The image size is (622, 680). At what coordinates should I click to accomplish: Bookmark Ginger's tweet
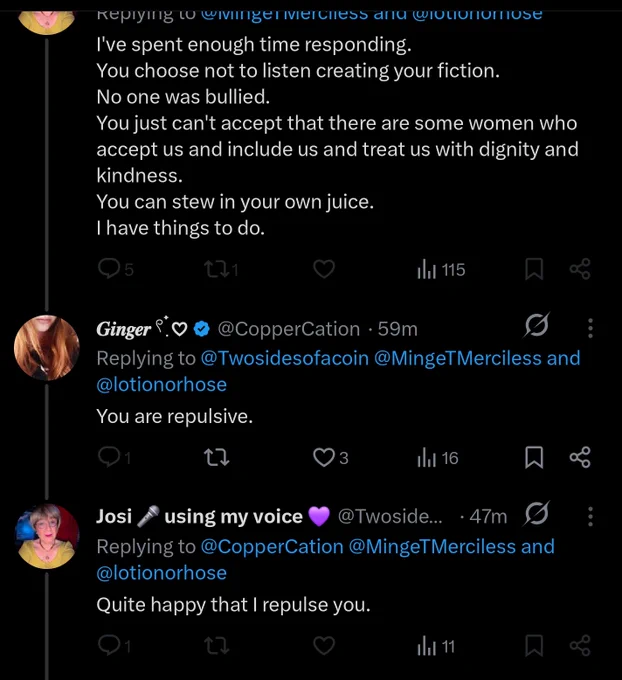(534, 458)
